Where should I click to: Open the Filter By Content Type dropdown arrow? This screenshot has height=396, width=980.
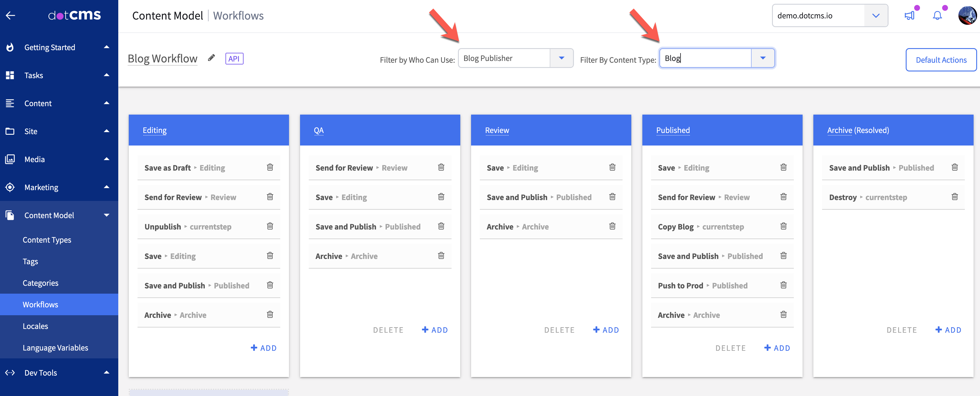point(762,58)
